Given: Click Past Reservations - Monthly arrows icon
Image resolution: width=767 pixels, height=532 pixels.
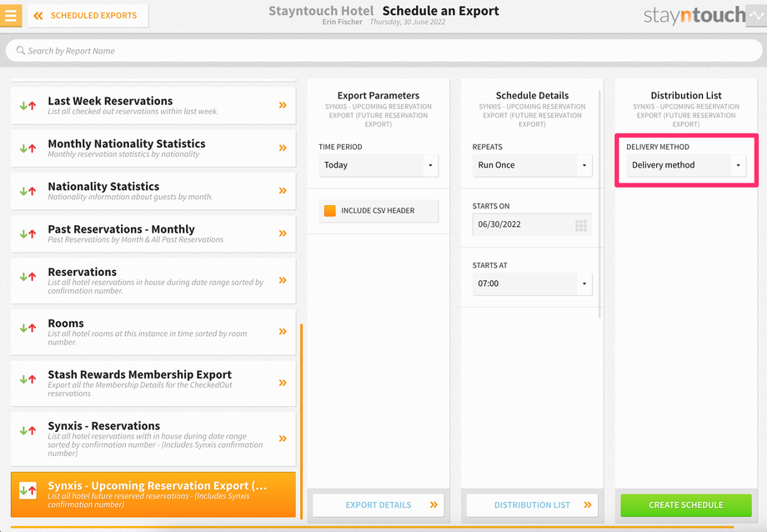Looking at the screenshot, I should tap(28, 233).
